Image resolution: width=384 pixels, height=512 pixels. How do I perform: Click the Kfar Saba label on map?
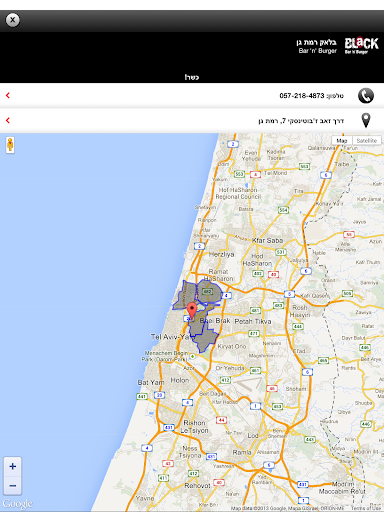pyautogui.click(x=267, y=240)
